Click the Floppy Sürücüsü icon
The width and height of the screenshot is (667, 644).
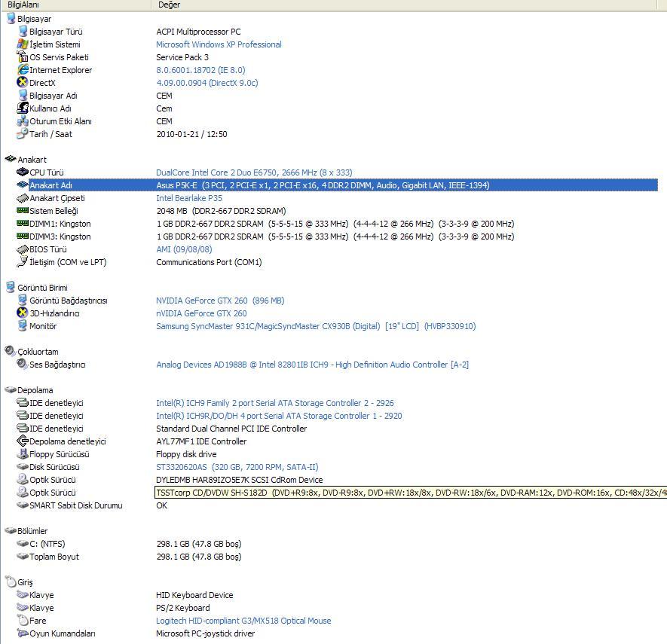tap(23, 454)
